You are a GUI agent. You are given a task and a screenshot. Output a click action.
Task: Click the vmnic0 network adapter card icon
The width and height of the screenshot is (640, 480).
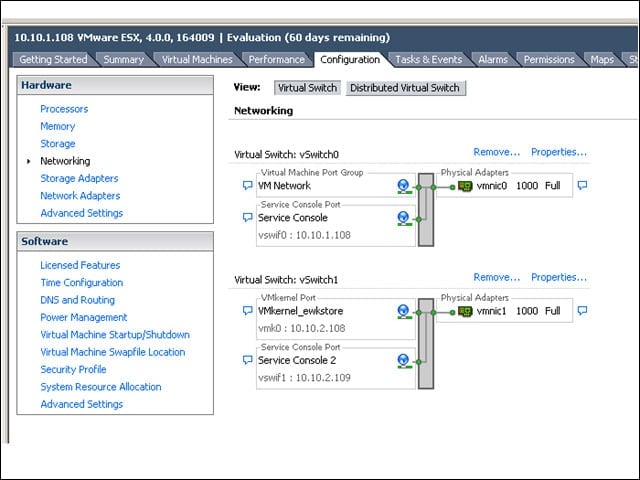click(465, 187)
